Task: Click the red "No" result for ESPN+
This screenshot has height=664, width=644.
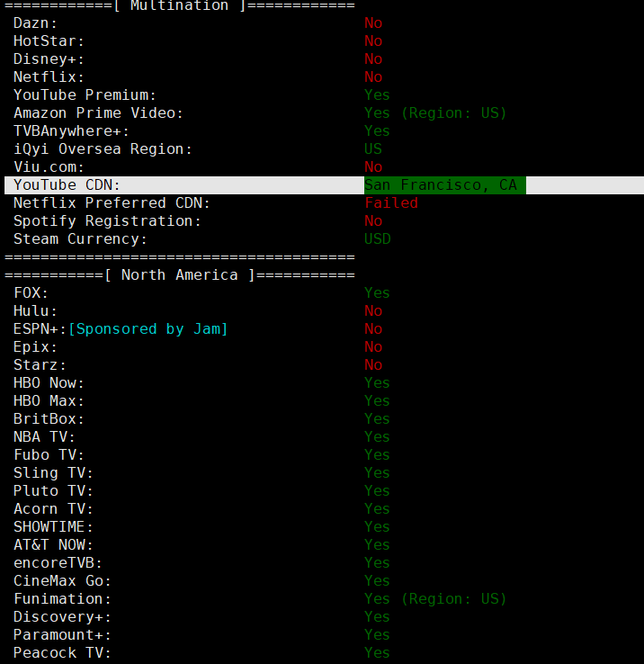Action: pos(373,329)
